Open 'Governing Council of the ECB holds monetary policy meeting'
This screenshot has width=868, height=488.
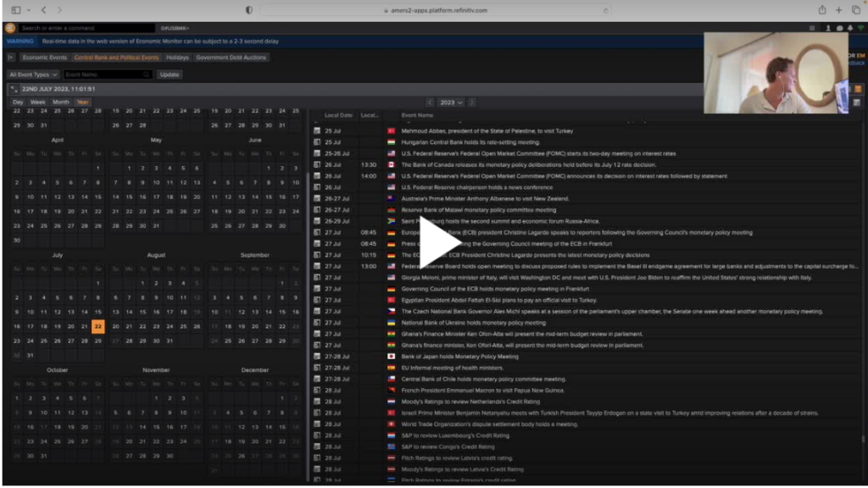tap(495, 289)
